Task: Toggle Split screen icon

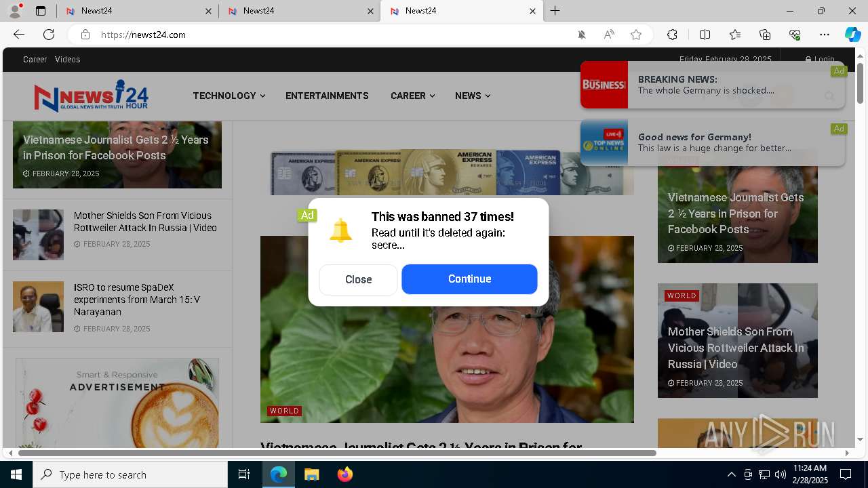Action: 705,35
